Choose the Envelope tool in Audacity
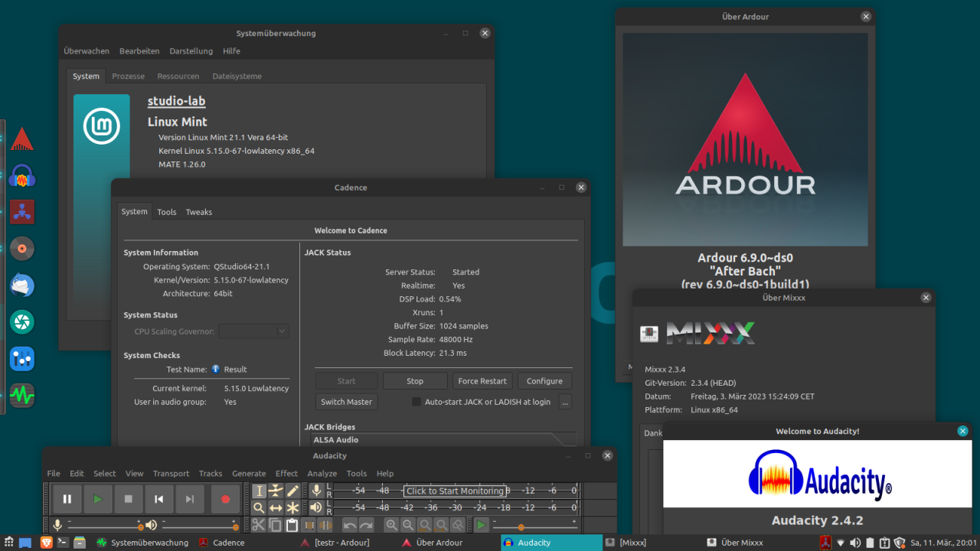 pyautogui.click(x=276, y=491)
